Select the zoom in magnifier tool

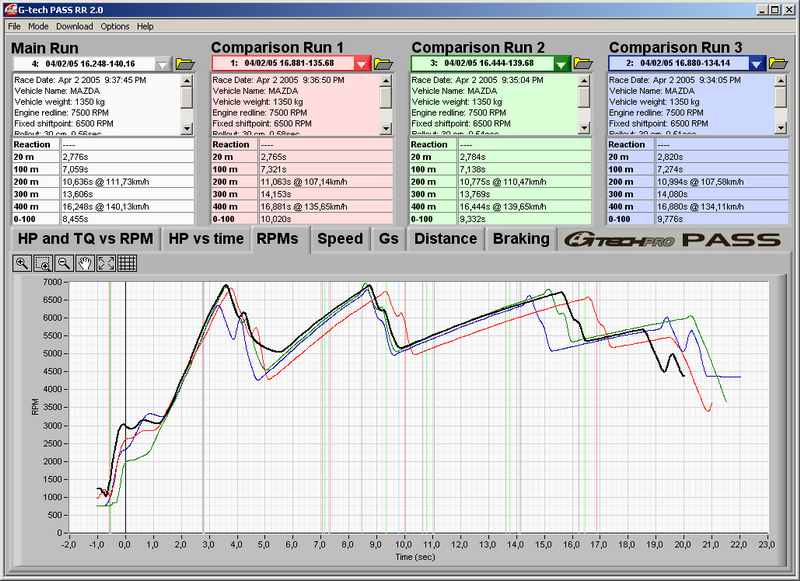click(22, 263)
